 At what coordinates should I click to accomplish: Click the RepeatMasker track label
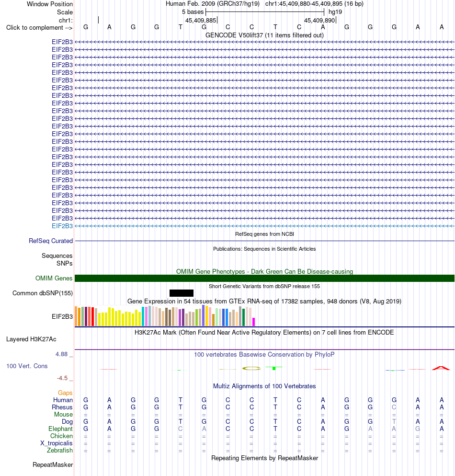click(x=53, y=465)
